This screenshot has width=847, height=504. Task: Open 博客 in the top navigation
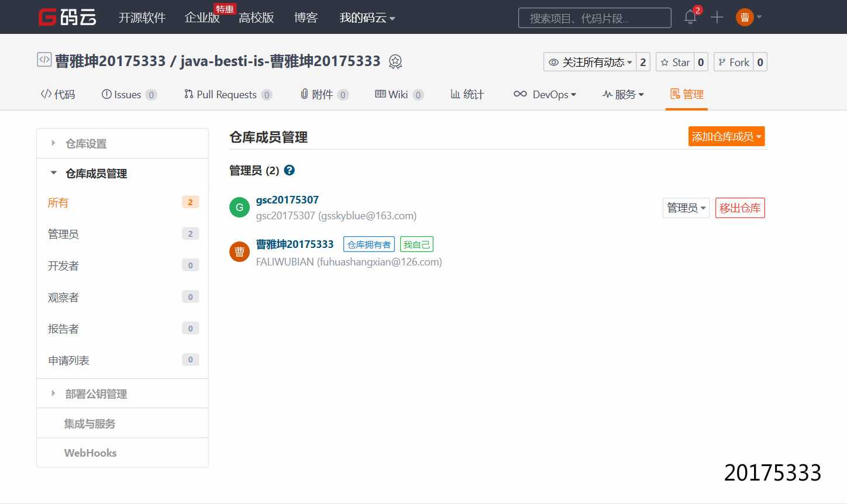(x=306, y=18)
